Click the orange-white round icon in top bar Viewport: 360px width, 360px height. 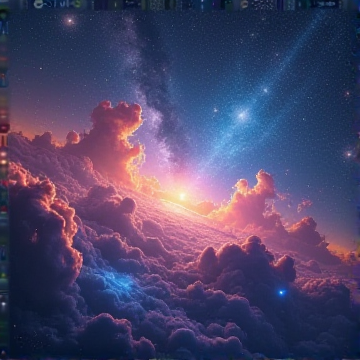click(x=244, y=4)
